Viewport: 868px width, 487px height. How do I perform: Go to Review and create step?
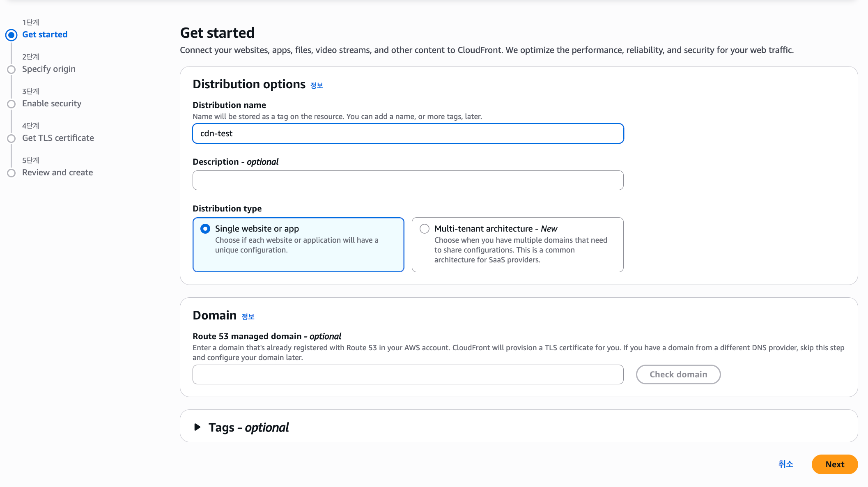point(57,172)
